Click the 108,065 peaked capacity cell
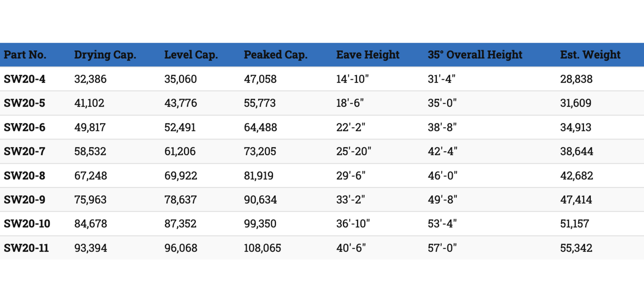 coord(263,248)
